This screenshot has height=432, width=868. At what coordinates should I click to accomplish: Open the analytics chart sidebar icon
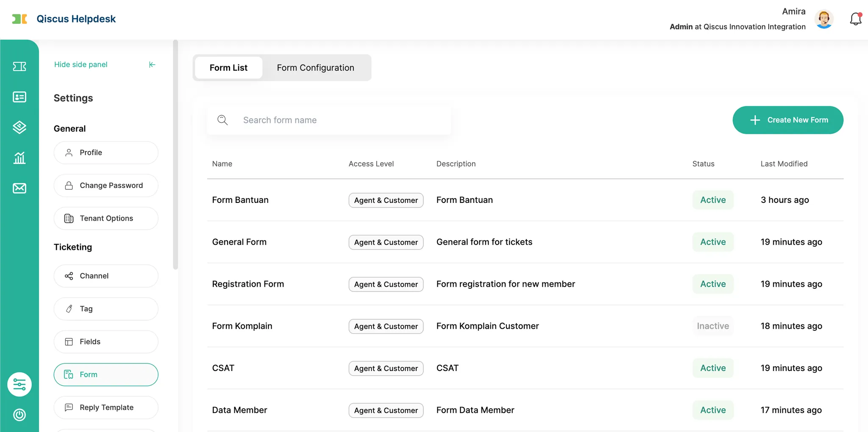pos(19,158)
